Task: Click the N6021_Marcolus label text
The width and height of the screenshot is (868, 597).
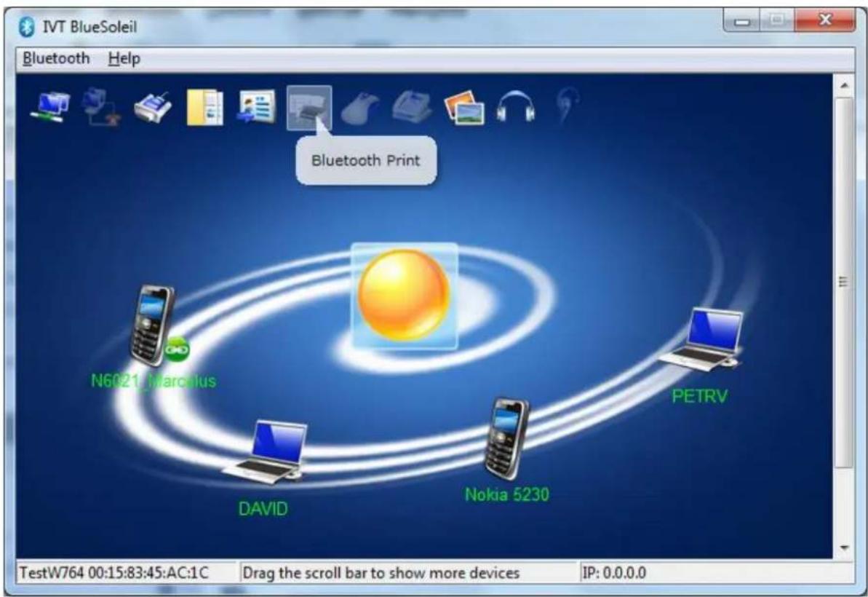Action: coord(154,381)
